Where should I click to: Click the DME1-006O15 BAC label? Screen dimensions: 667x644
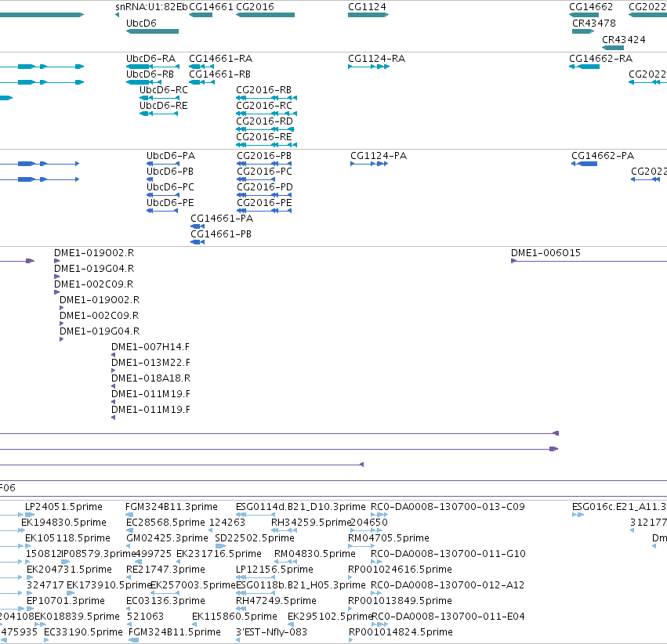(546, 253)
